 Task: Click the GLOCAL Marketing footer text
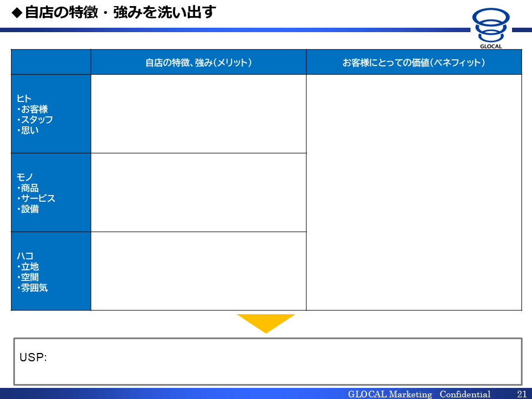tap(390, 394)
